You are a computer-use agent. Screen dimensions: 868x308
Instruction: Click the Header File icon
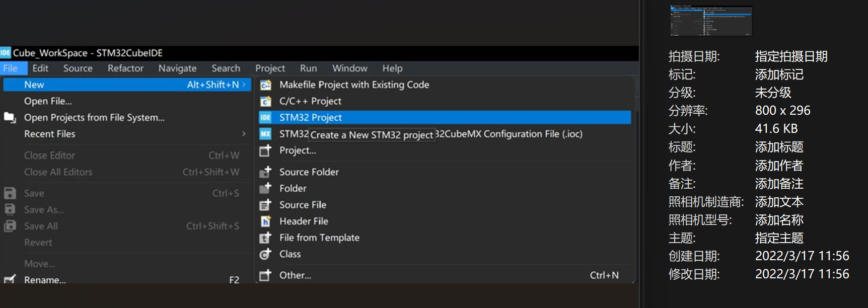tap(265, 221)
